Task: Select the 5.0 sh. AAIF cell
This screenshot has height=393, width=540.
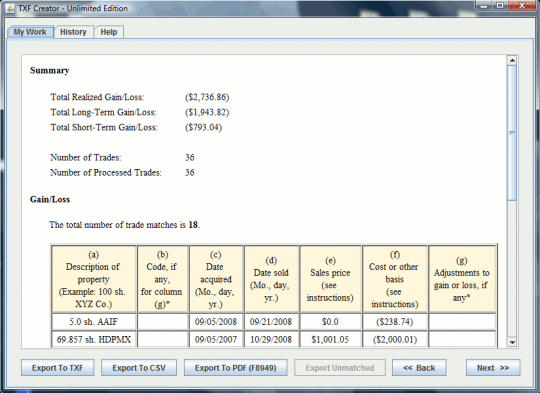Action: click(x=94, y=322)
